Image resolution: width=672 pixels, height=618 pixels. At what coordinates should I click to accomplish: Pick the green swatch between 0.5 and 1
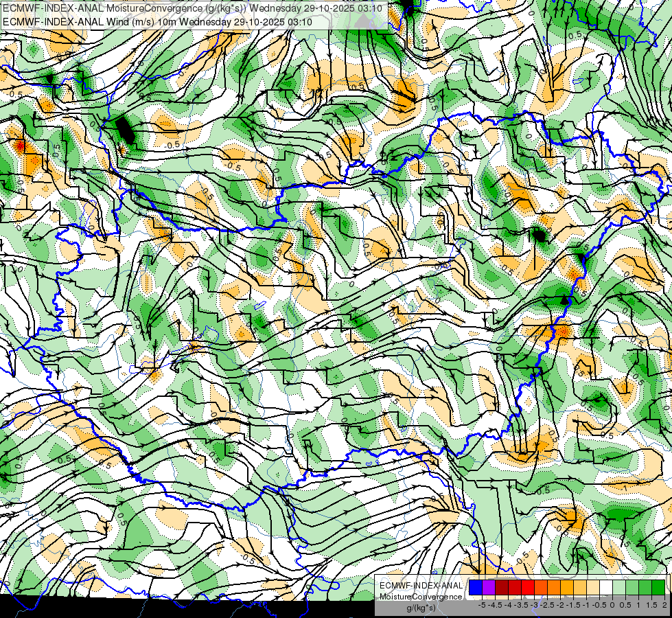[632, 588]
